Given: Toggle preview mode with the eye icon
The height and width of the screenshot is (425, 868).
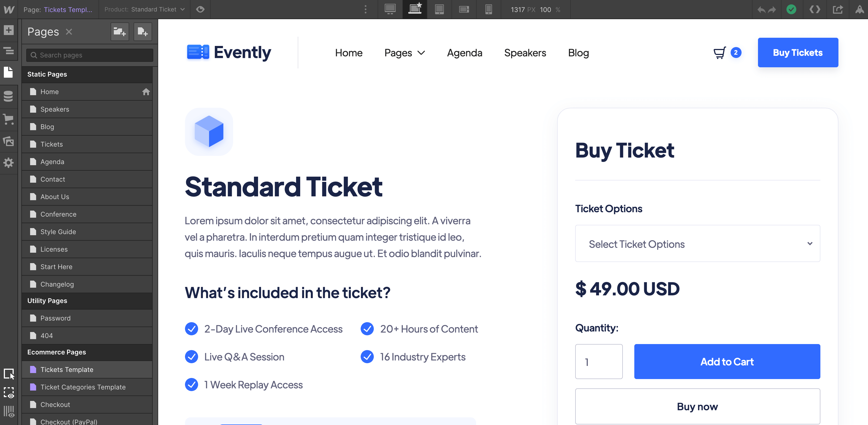Looking at the screenshot, I should pos(200,9).
